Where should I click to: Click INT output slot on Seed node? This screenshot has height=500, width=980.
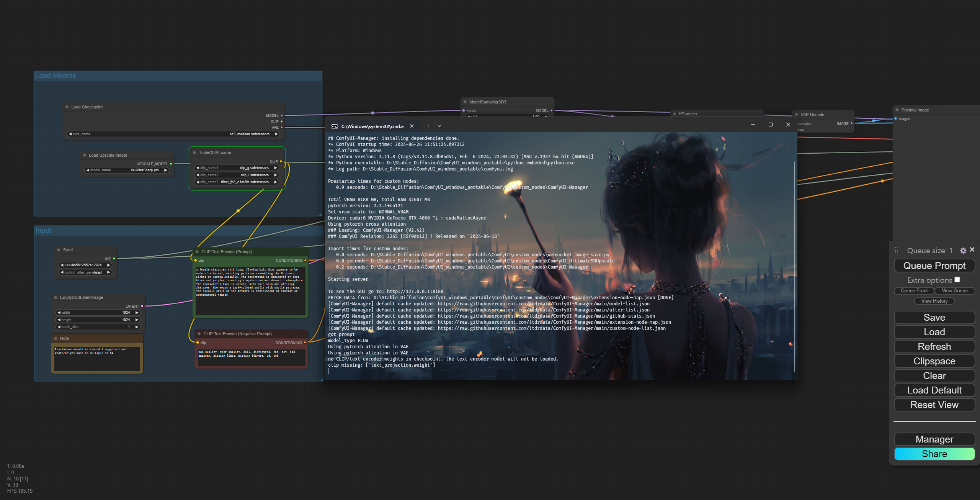click(x=114, y=259)
